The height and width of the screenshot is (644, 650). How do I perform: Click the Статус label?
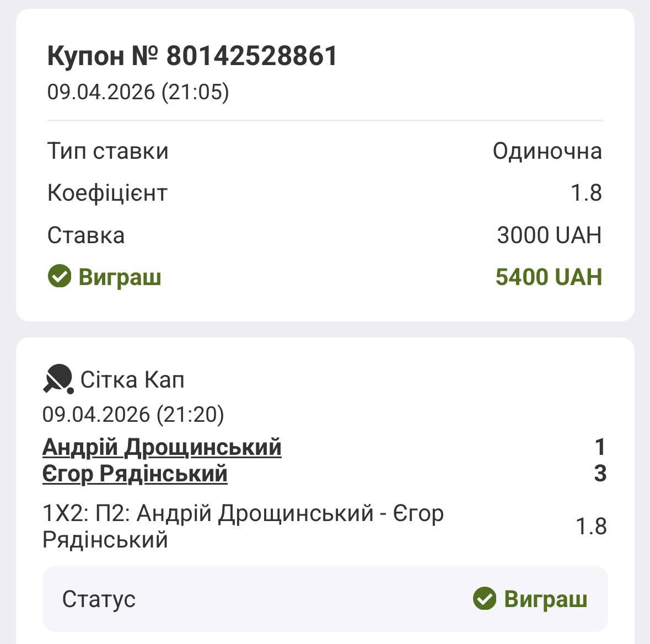tap(99, 599)
